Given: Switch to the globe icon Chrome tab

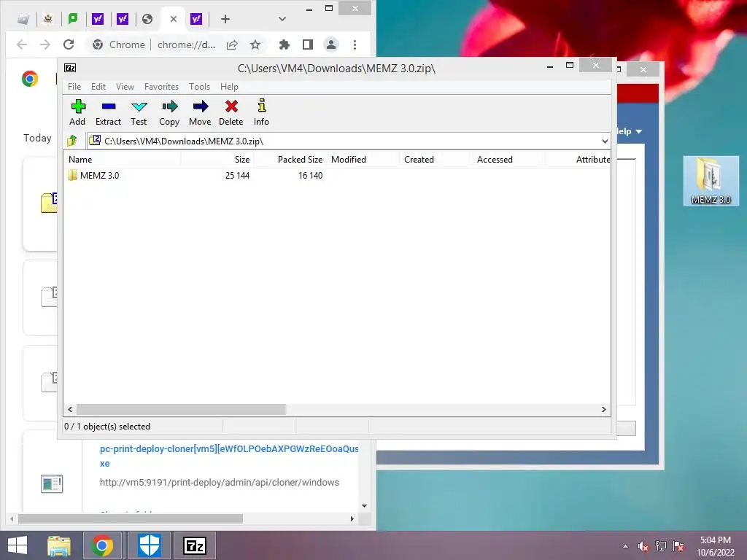Looking at the screenshot, I should pyautogui.click(x=147, y=19).
